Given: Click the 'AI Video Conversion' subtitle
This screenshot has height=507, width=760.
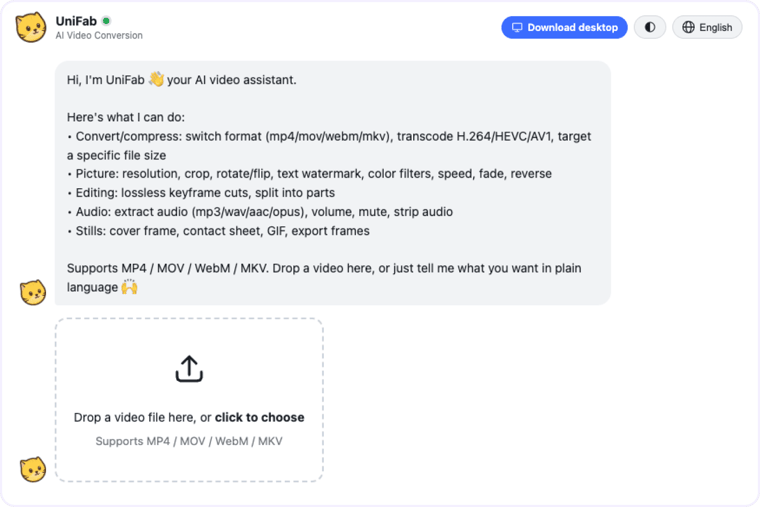Looking at the screenshot, I should click(x=99, y=35).
